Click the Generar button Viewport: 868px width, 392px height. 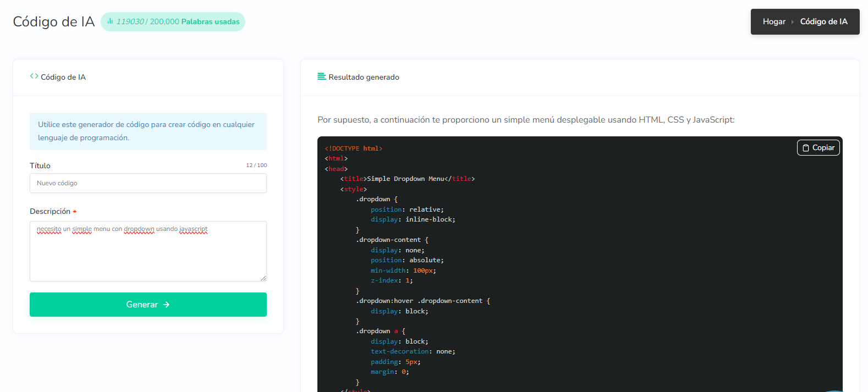148,305
